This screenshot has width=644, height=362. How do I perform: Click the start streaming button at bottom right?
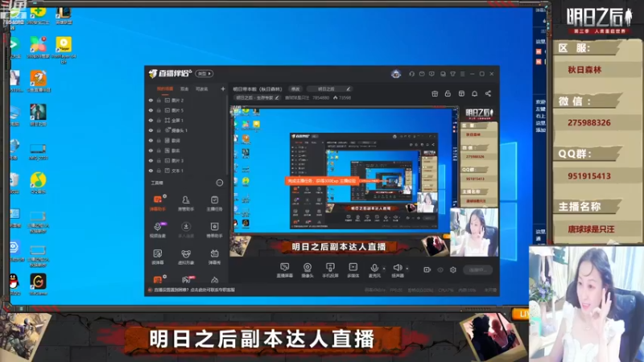477,269
